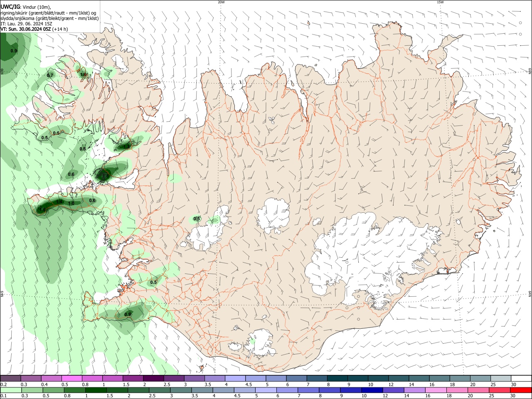Click the '20W' longitude label
Screen dimensions: 532x399
point(221,2)
